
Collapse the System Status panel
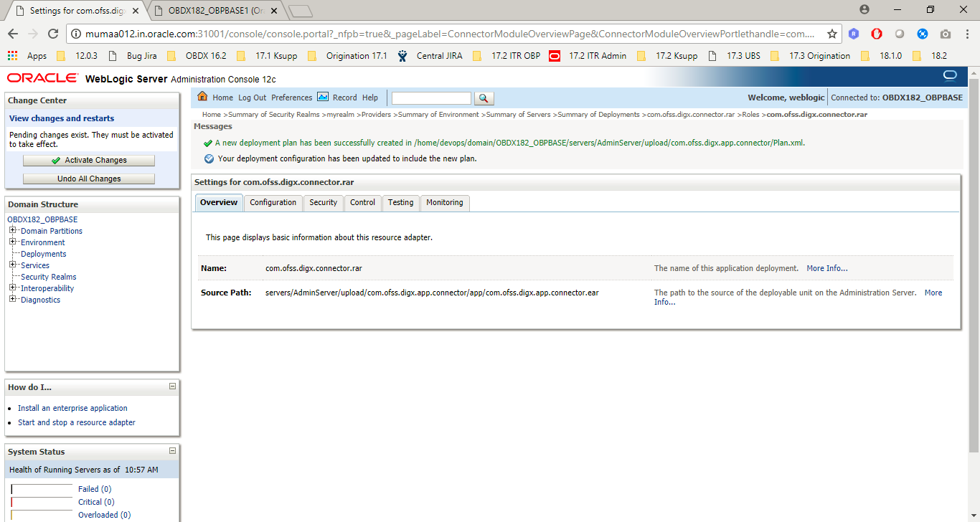click(x=172, y=451)
